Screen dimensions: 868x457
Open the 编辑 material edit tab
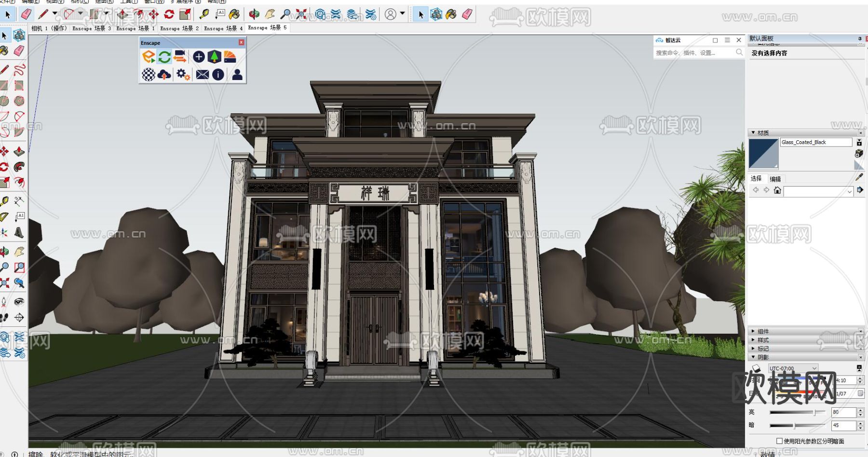coord(775,179)
